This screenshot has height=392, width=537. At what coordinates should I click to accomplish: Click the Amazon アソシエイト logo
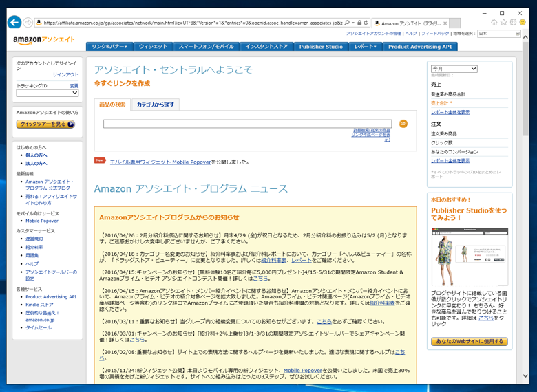(x=44, y=41)
